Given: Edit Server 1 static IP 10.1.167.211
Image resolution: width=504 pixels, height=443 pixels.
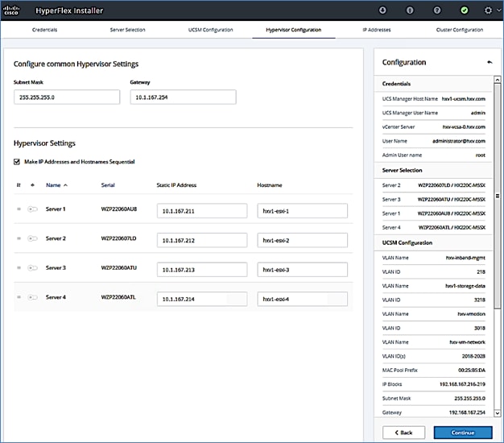Looking at the screenshot, I should [x=202, y=211].
